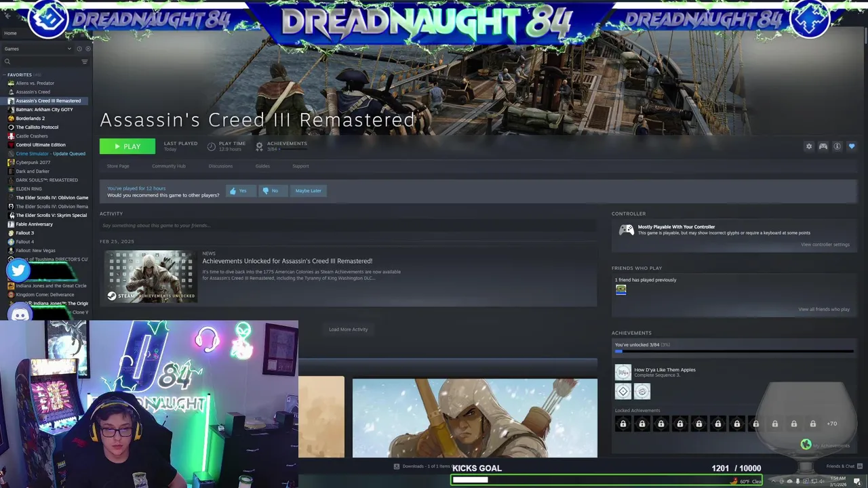This screenshot has width=868, height=488.
Task: Toggle favorite heart icon
Action: 852,146
